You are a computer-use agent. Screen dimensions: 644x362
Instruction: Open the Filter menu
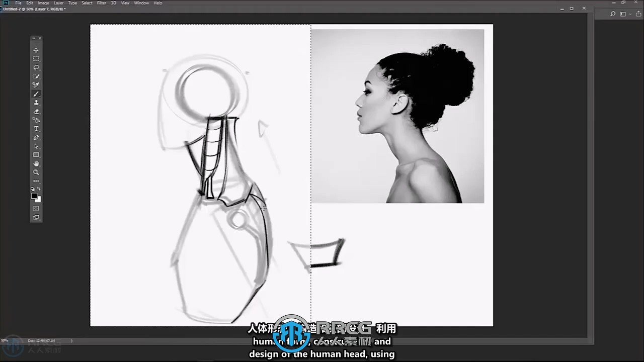[x=102, y=3]
